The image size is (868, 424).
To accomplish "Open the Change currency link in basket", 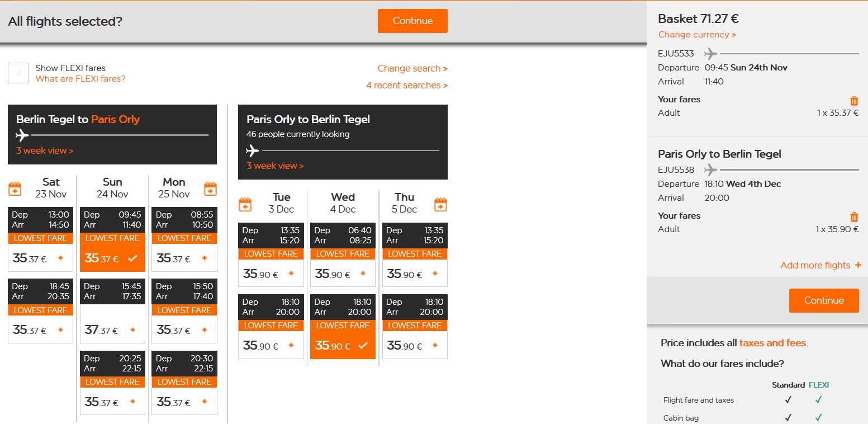I will [697, 35].
